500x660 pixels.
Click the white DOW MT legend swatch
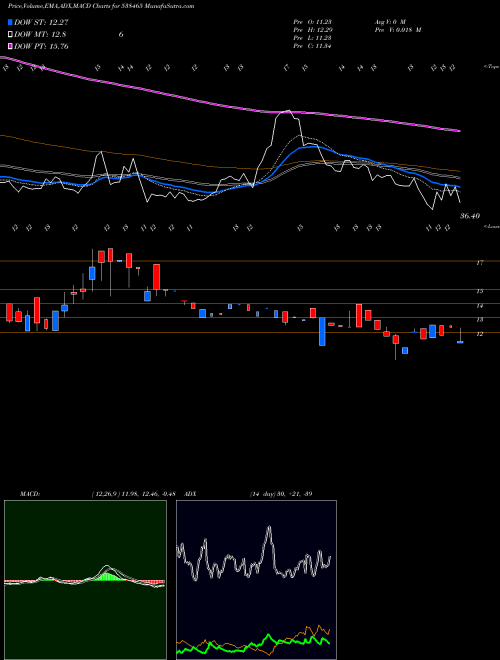click(10, 35)
